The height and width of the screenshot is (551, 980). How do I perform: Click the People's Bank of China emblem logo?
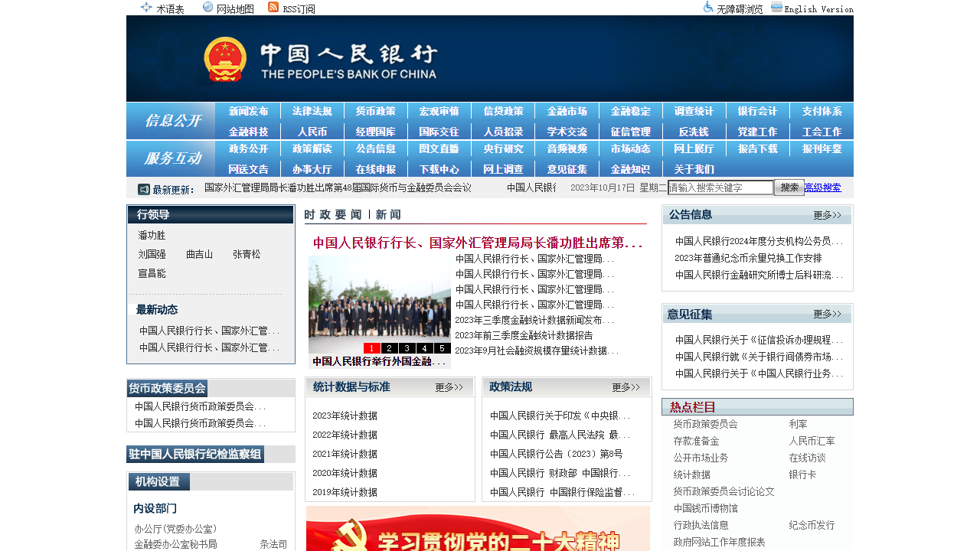pos(224,59)
